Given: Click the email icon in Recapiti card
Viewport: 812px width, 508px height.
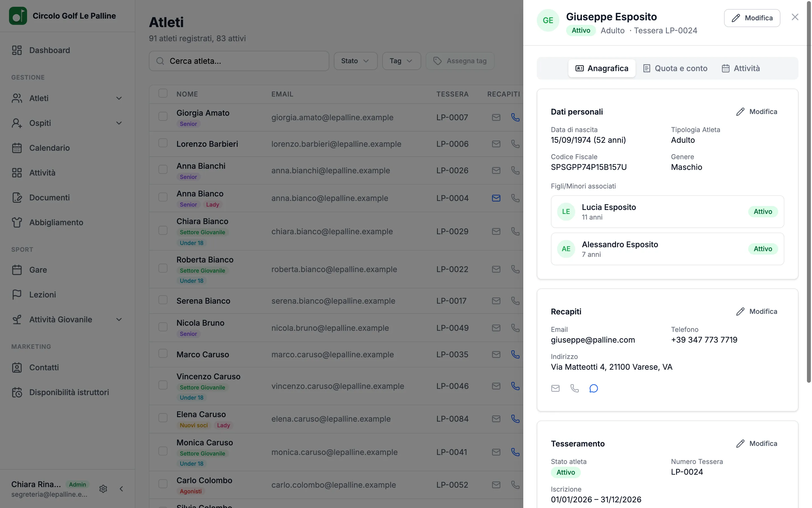Looking at the screenshot, I should coord(555,388).
